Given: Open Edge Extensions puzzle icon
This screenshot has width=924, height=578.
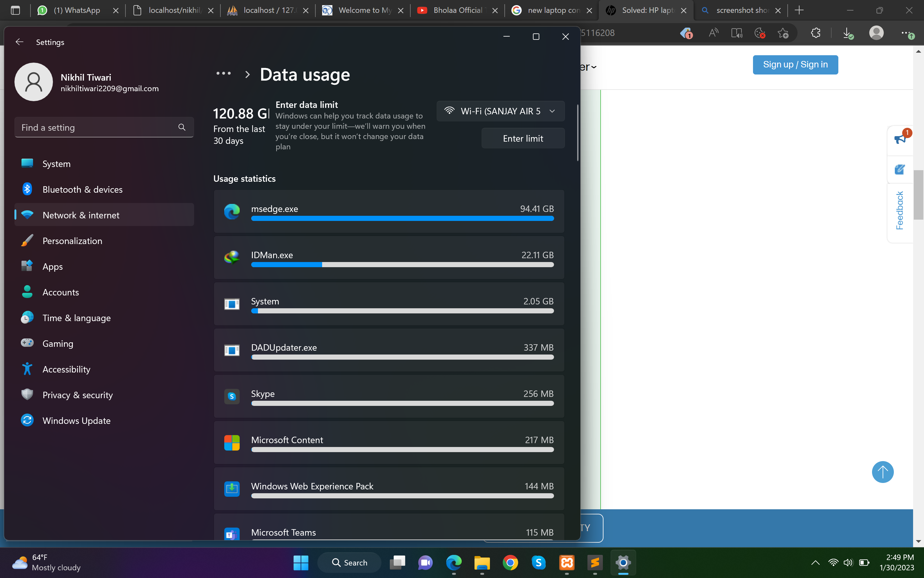Looking at the screenshot, I should click(815, 33).
